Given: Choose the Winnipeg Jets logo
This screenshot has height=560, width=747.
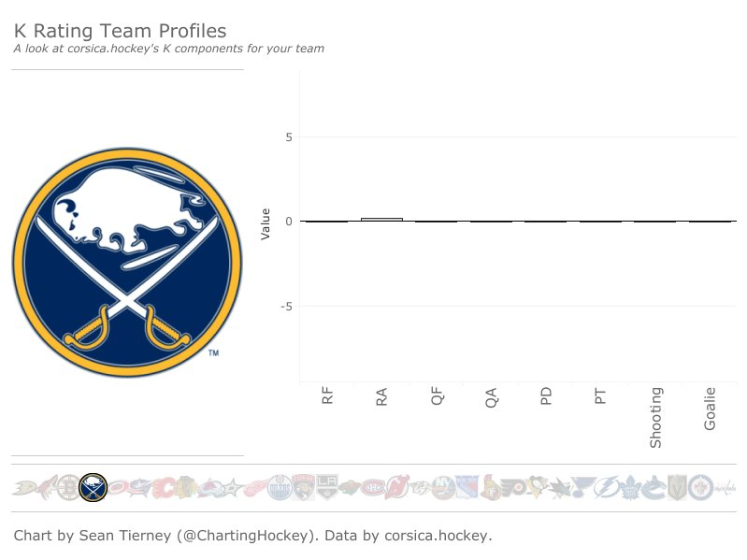Looking at the screenshot, I should click(x=700, y=488).
